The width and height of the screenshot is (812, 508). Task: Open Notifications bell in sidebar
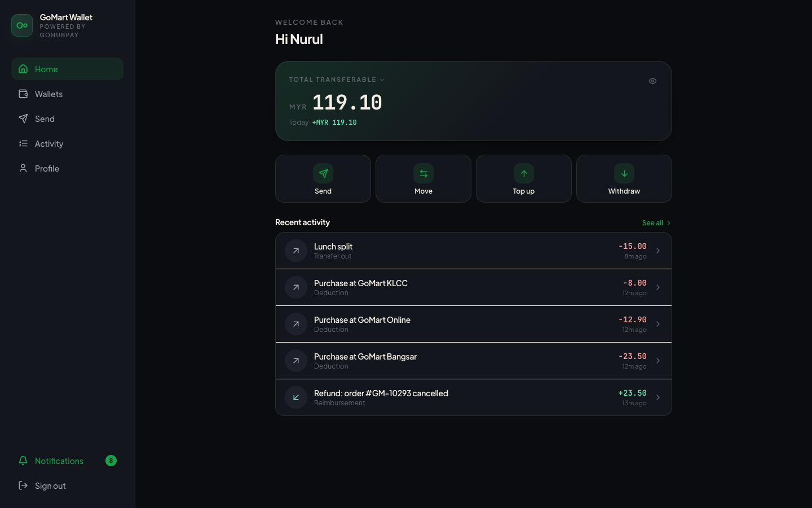[23, 461]
